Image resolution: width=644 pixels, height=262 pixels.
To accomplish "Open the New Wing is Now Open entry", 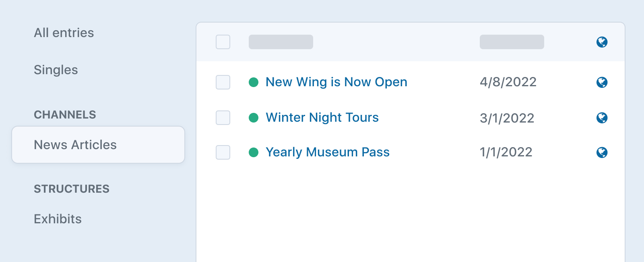I will [x=336, y=82].
